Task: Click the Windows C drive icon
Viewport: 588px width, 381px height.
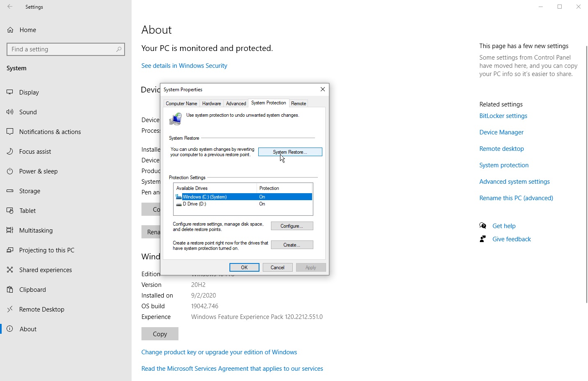Action: coord(178,197)
